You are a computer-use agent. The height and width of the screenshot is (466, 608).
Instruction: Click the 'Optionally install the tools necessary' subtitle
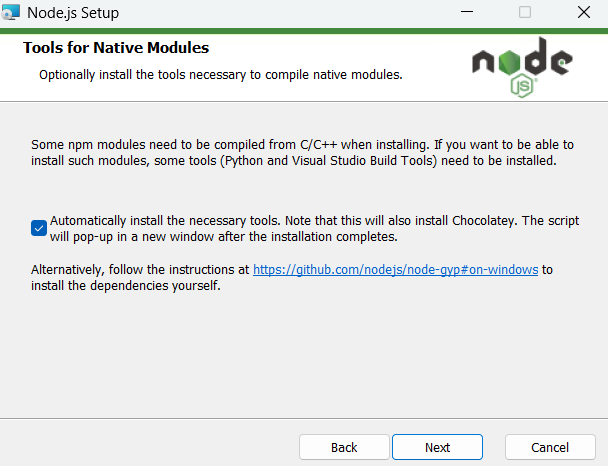(221, 74)
